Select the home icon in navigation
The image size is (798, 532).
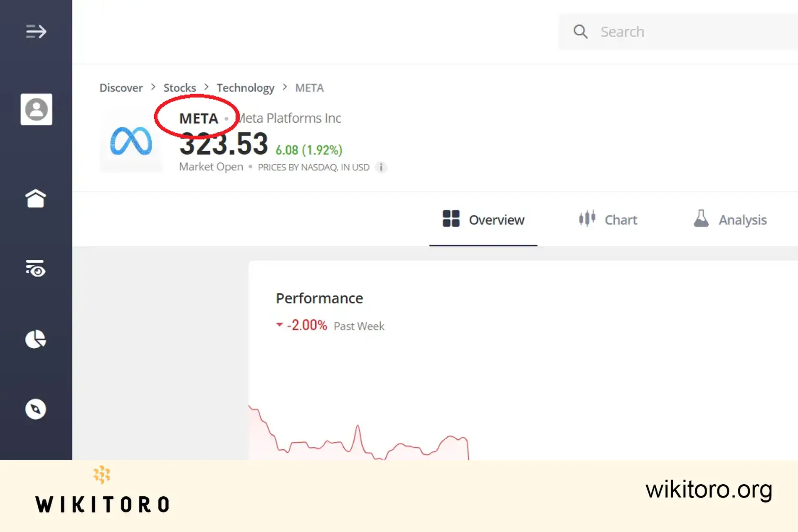[35, 198]
